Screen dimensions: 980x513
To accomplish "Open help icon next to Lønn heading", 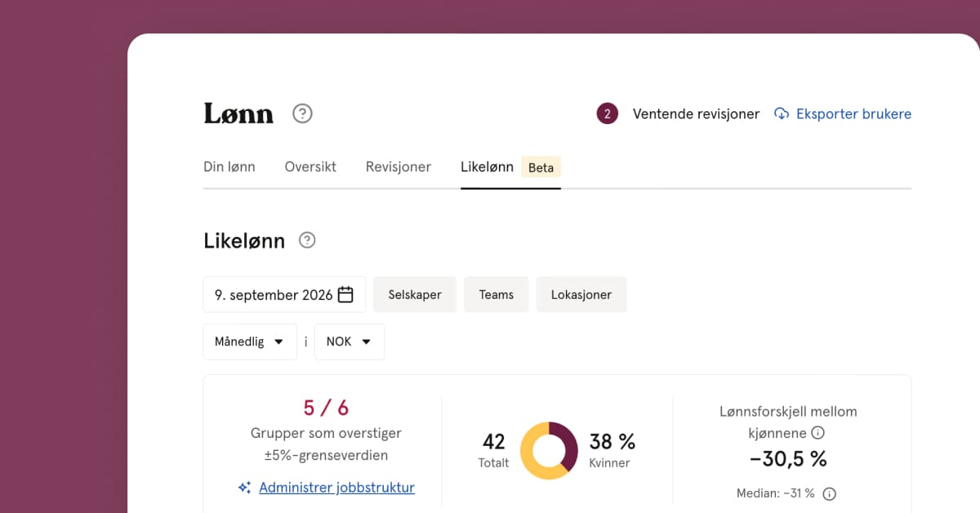I will click(302, 114).
